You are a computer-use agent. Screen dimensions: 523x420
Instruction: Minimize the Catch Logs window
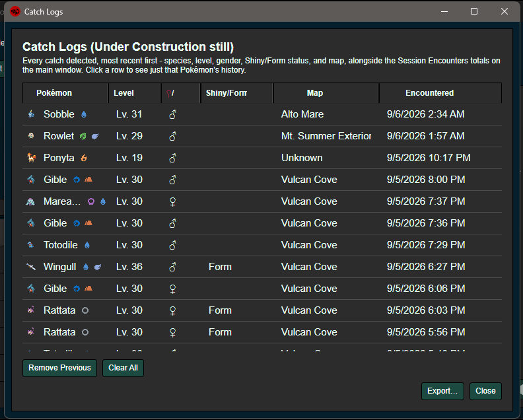click(444, 11)
